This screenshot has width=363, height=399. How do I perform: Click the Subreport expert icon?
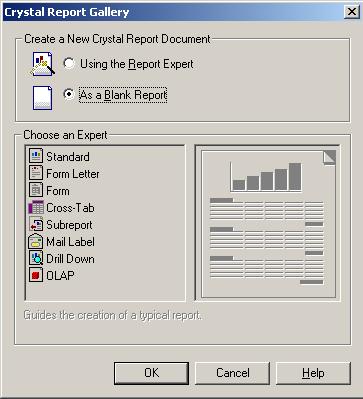[36, 224]
